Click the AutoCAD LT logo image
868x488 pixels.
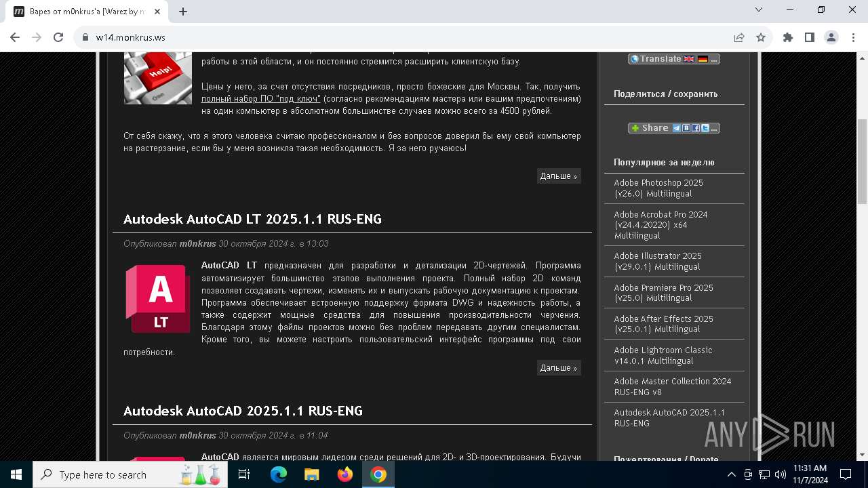coord(158,299)
